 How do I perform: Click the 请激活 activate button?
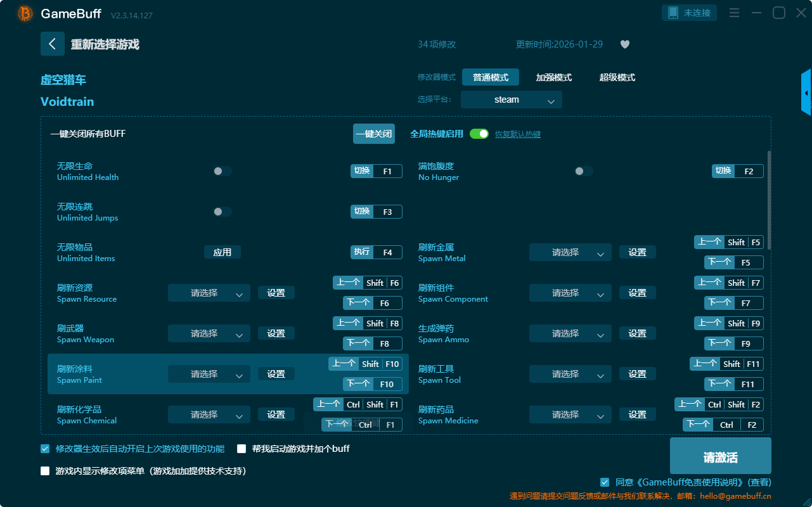(720, 458)
